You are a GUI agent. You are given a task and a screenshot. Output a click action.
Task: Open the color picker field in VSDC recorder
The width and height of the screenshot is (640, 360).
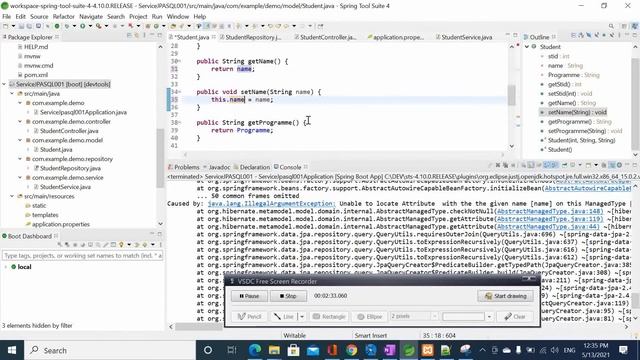coord(464,316)
